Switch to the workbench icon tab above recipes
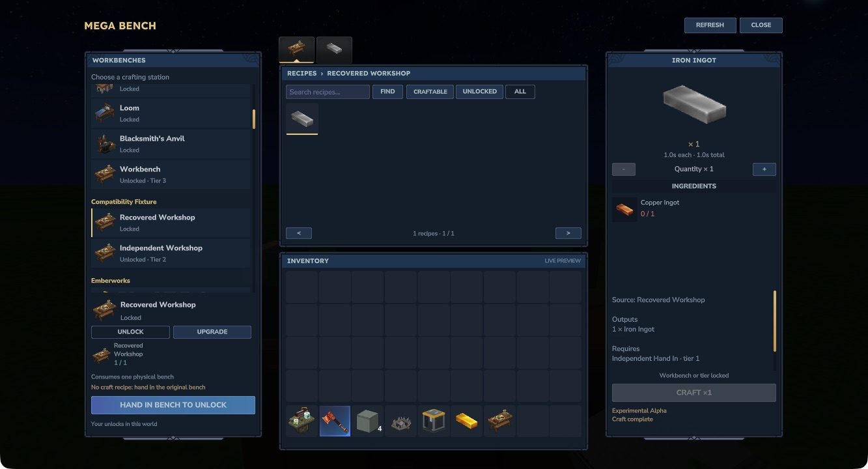The image size is (868, 469). [x=296, y=50]
